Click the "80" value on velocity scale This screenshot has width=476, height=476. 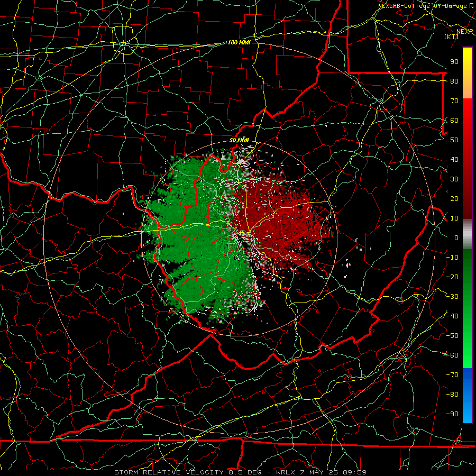coord(454,81)
